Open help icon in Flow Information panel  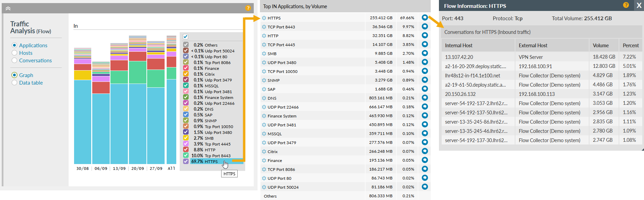coord(626,5)
